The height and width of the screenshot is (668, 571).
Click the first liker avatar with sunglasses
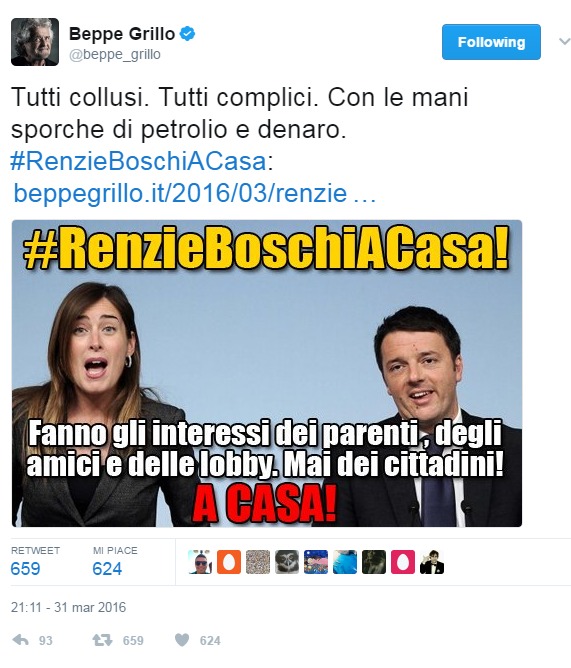[x=200, y=561]
